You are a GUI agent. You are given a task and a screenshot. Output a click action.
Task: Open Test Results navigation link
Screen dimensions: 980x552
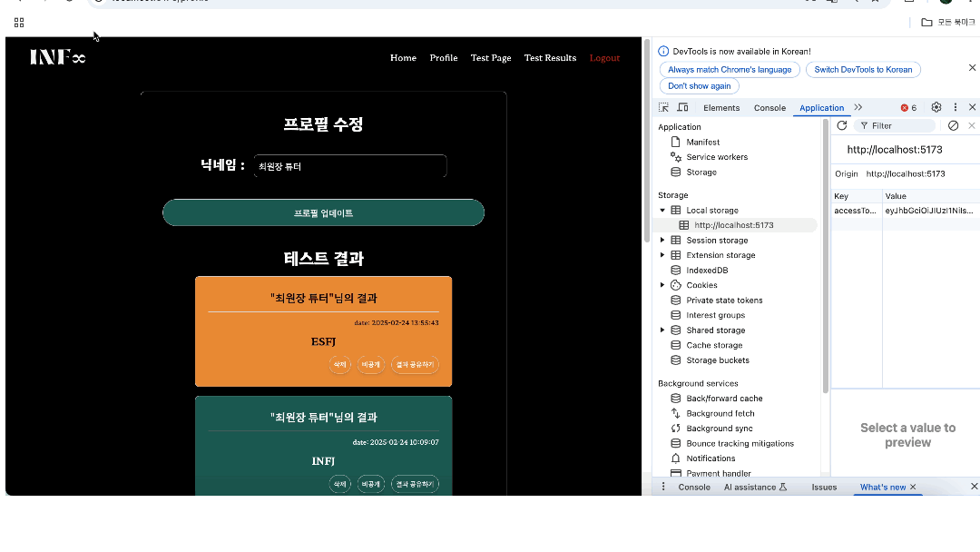tap(550, 57)
